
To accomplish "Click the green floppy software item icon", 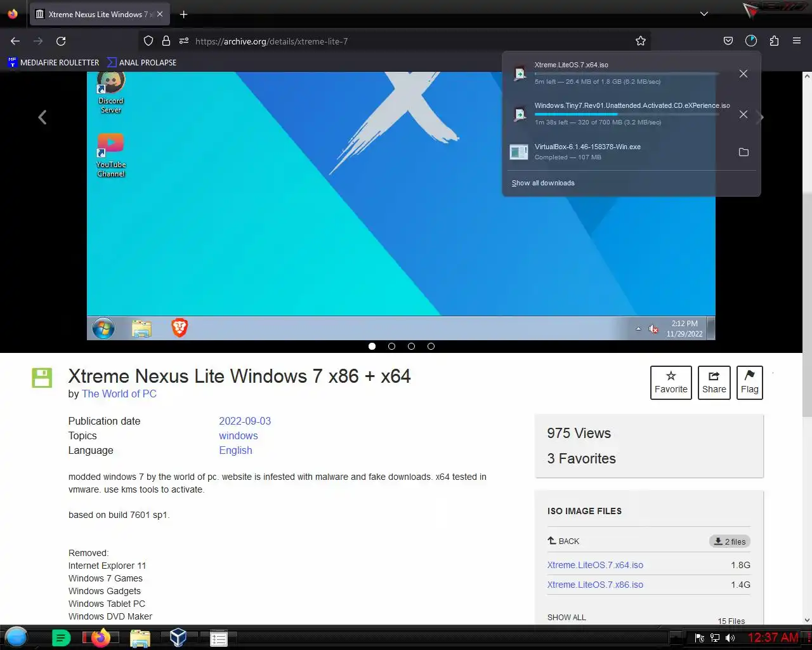I will (42, 378).
